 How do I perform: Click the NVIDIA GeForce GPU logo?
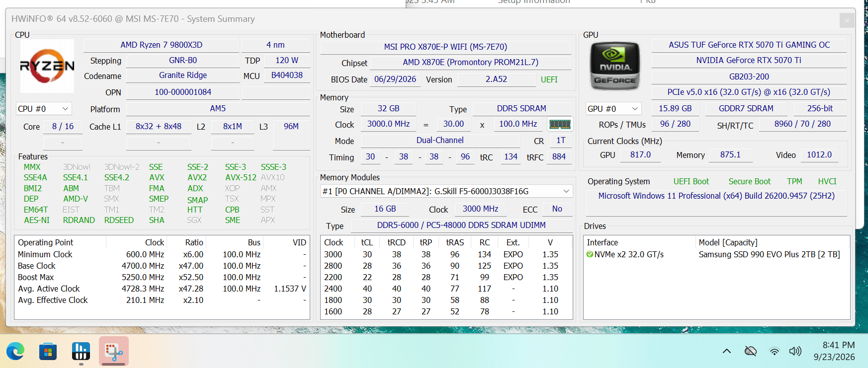tap(615, 66)
